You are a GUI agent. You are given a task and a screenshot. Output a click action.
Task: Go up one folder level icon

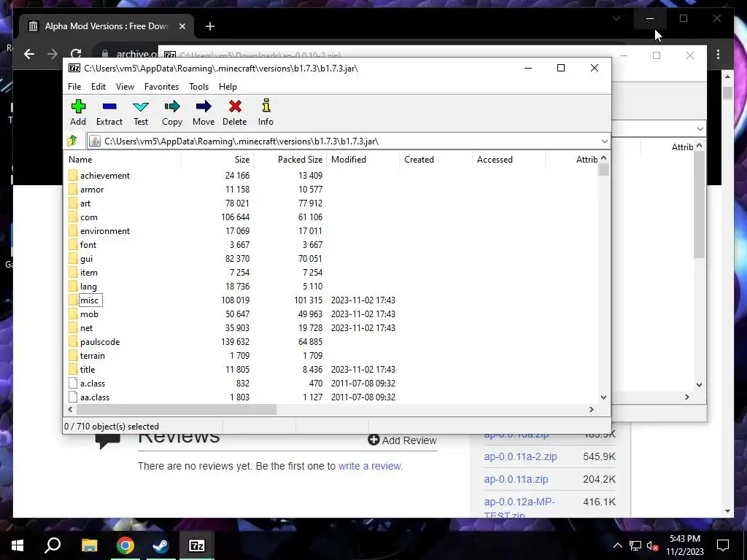pyautogui.click(x=72, y=141)
